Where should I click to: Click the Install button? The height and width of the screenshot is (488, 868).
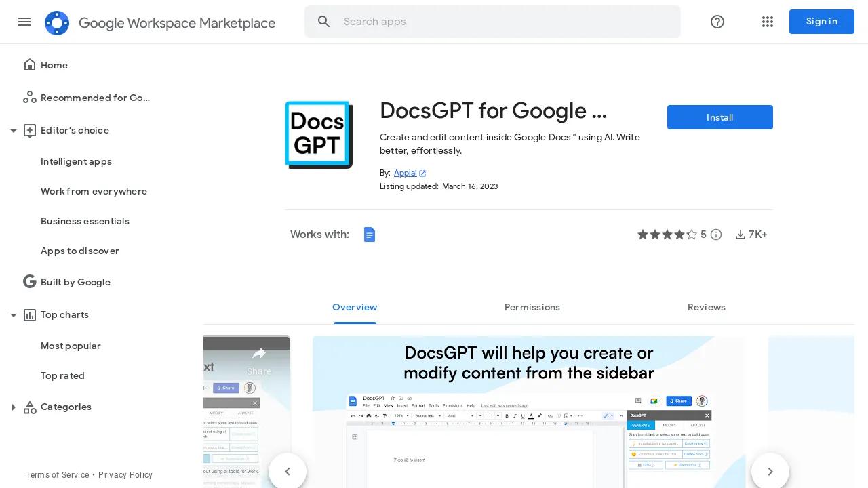coord(720,117)
